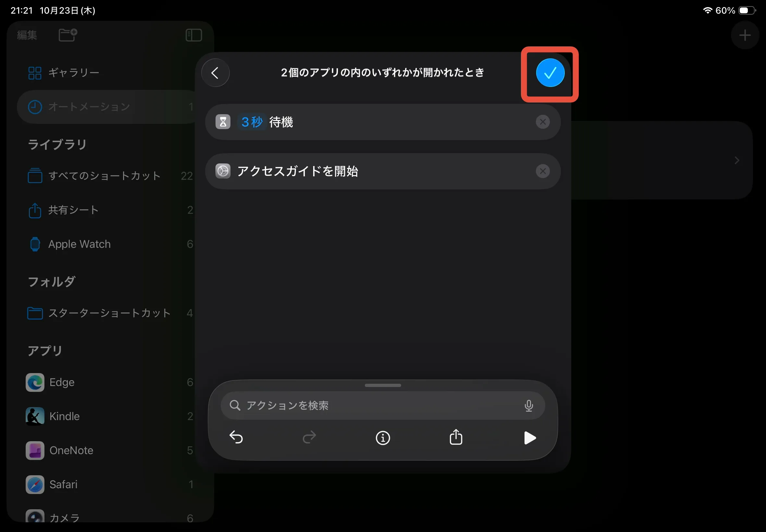Open the ギャラリー sidebar item
Viewport: 766px width, 532px height.
[x=73, y=73]
